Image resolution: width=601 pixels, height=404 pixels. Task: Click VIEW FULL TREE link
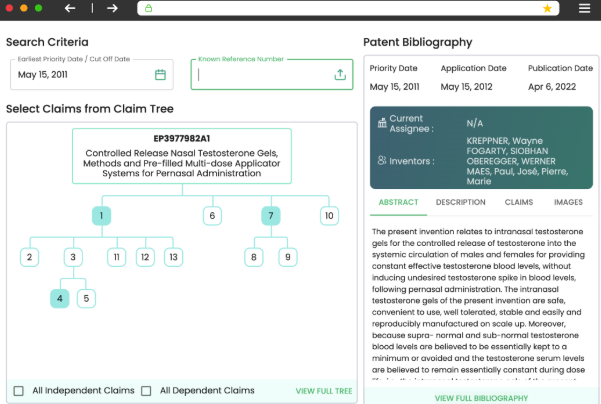(x=324, y=391)
